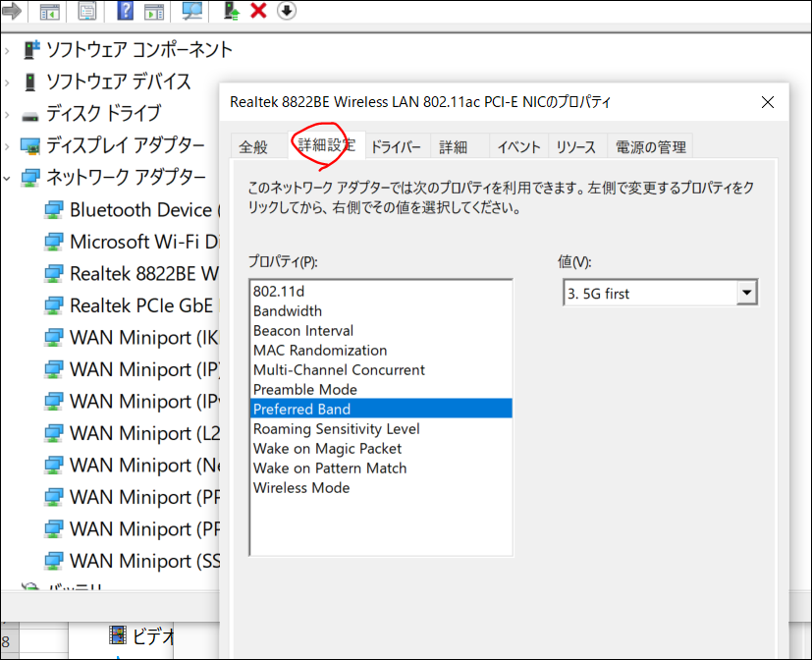Select the 802.11d property
Image resolution: width=812 pixels, height=660 pixels.
pos(381,291)
